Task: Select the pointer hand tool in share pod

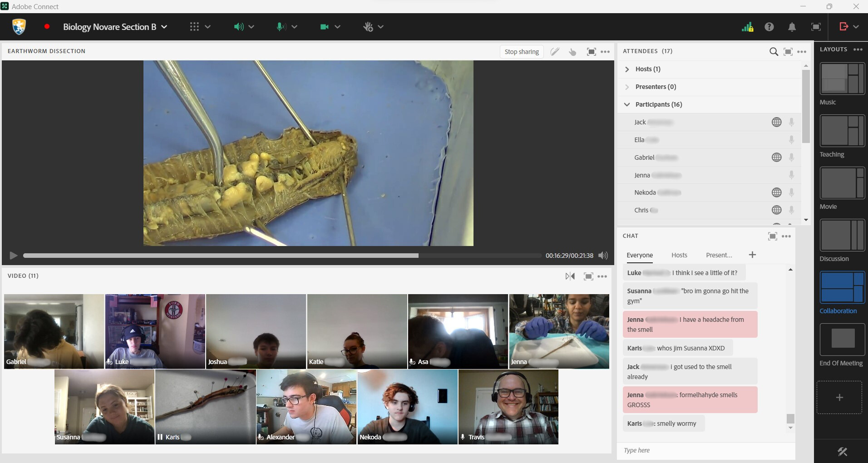Action: pyautogui.click(x=572, y=52)
